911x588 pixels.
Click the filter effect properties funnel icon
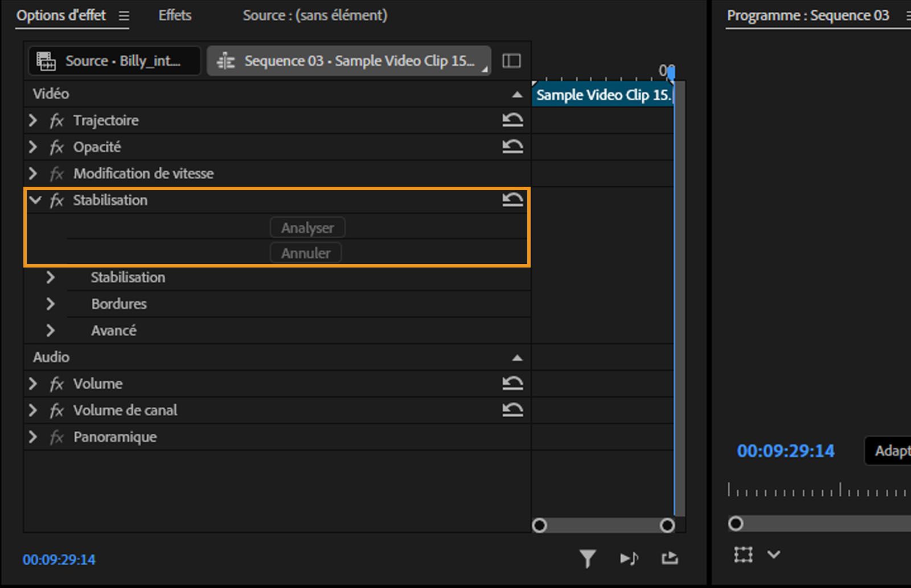pos(588,559)
